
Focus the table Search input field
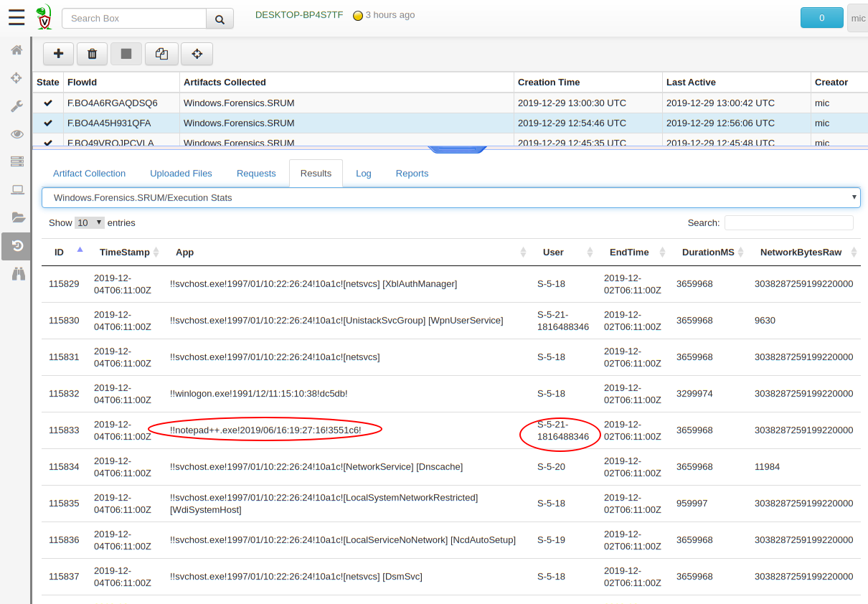coord(788,223)
